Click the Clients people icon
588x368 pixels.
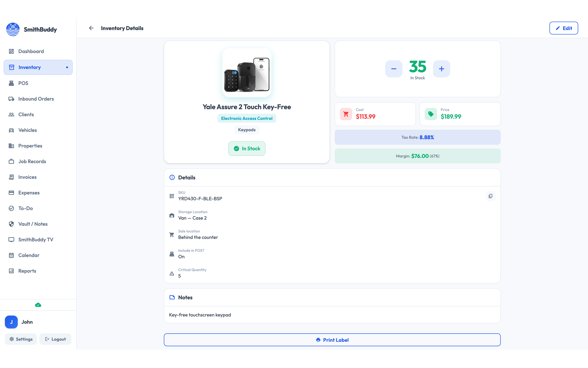pyautogui.click(x=11, y=114)
